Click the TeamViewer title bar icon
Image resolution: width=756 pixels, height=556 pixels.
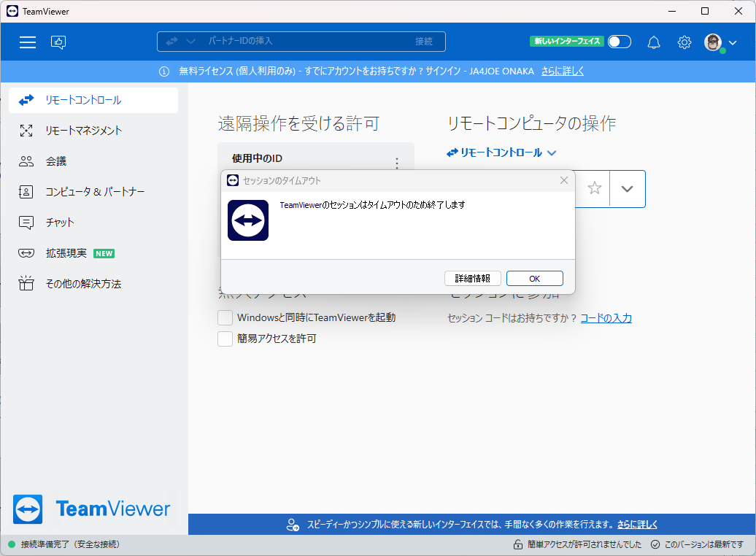click(x=12, y=11)
